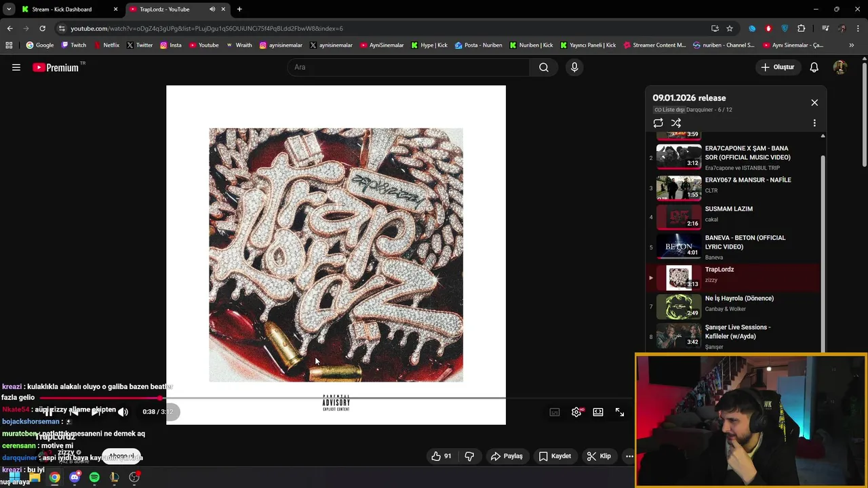The height and width of the screenshot is (488, 868).
Task: Toggle theater mode in the player
Action: (x=598, y=412)
